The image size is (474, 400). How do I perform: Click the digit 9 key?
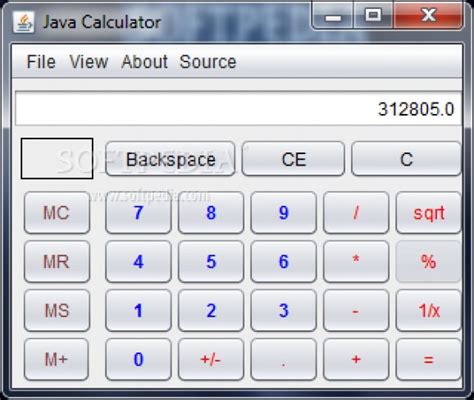(284, 213)
